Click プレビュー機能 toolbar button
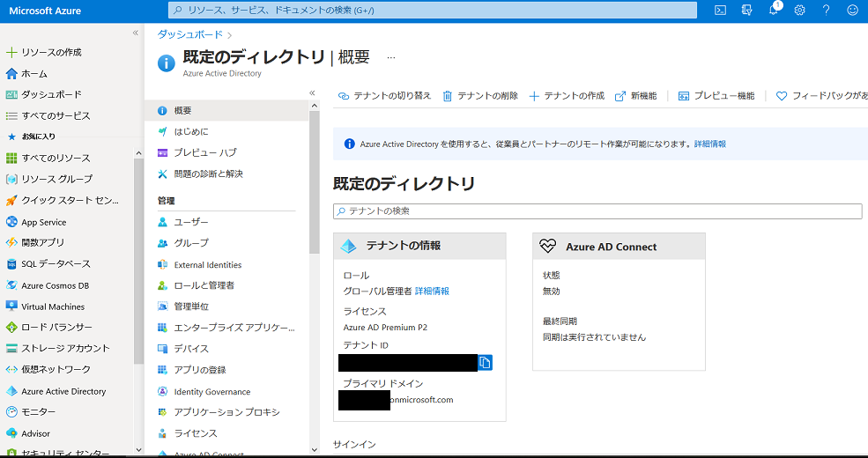The image size is (868, 458). [716, 96]
